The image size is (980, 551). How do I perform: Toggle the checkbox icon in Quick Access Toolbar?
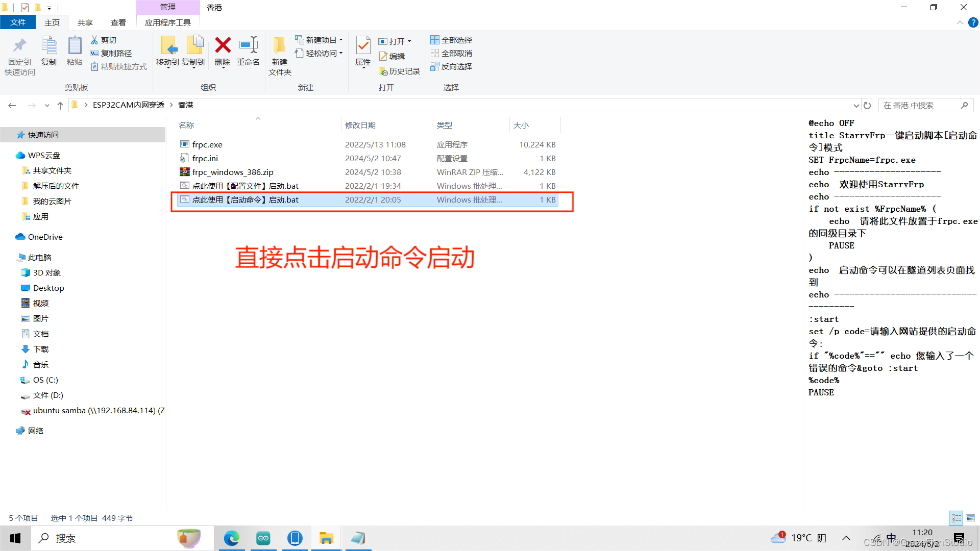point(23,7)
